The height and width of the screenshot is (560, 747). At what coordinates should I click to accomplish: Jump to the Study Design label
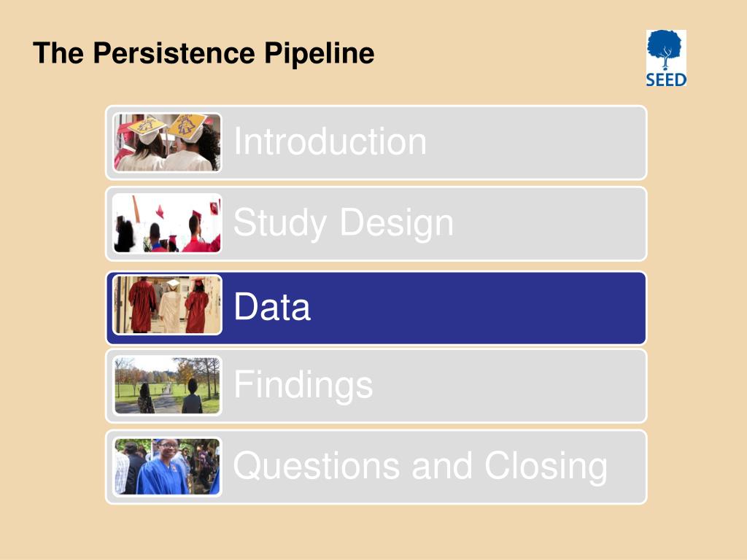point(343,223)
